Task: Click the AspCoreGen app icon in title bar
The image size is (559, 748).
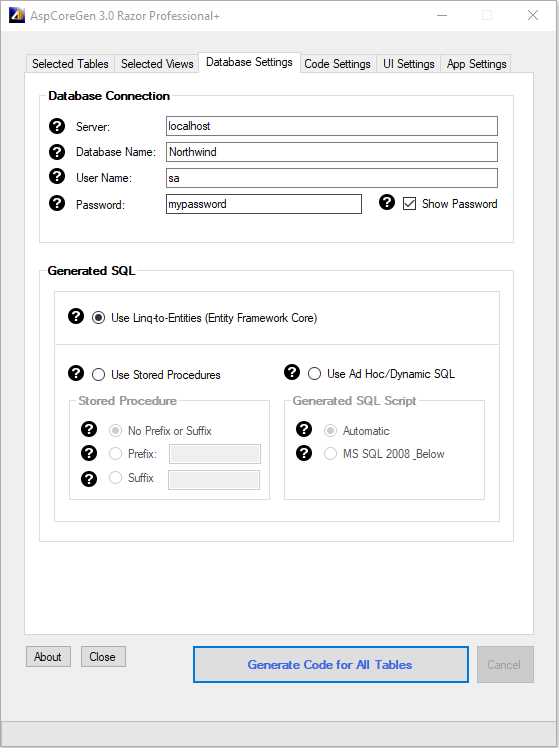Action: click(17, 15)
